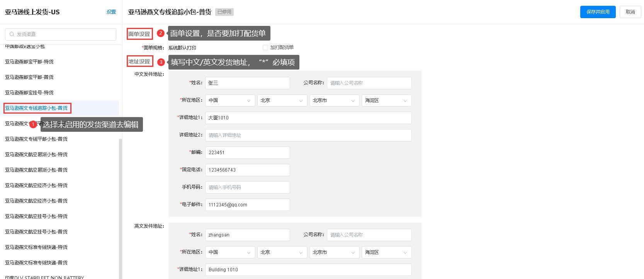This screenshot has height=279, width=644.
Task: Choose the selected channel 亚马逊燕文专线追踪小包-普货
Action: click(x=36, y=108)
